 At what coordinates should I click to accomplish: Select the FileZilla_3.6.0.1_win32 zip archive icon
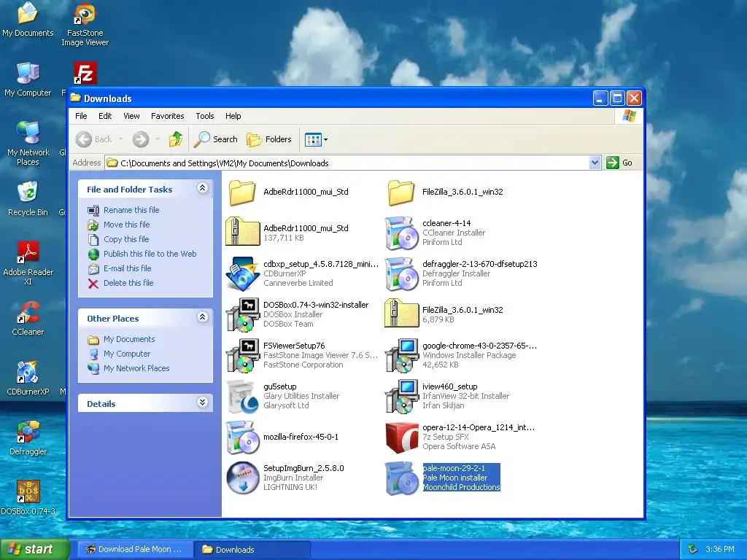[401, 314]
